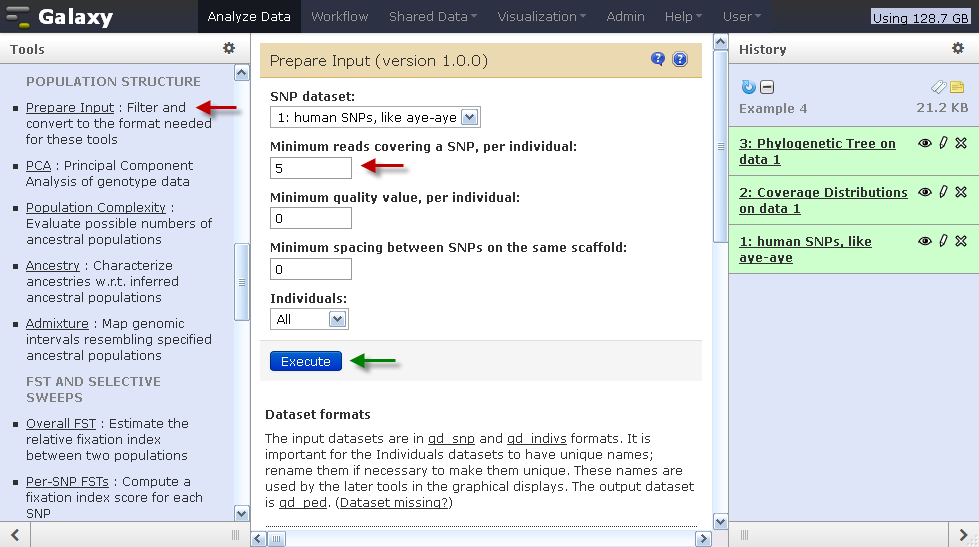Click the Tools panel vertical scrollbar handle
Viewport: 979px width, 547px height.
click(242, 282)
